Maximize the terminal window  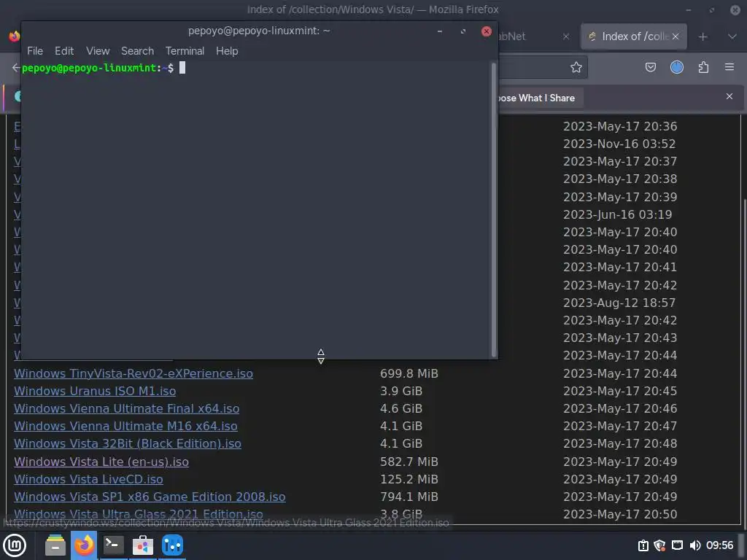463,31
